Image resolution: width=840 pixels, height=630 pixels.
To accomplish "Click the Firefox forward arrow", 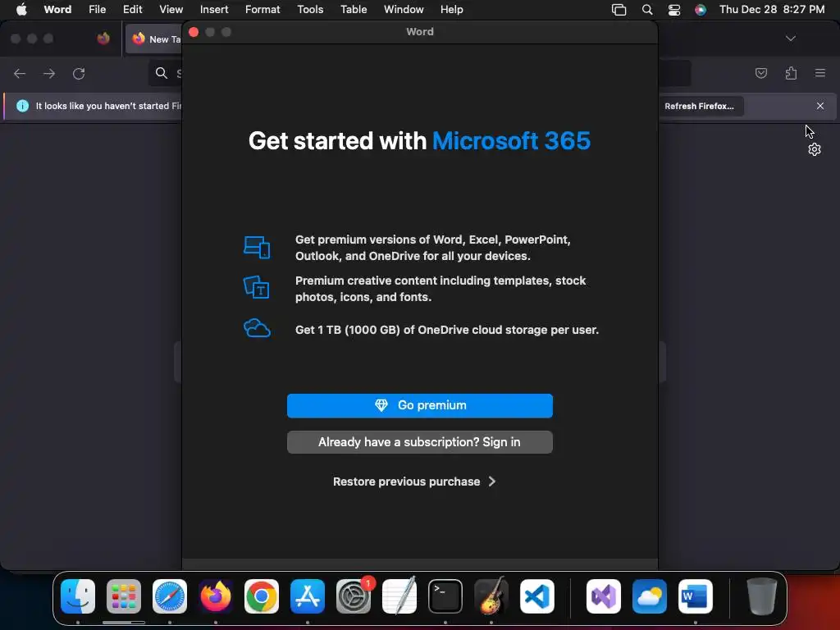I will pyautogui.click(x=49, y=73).
